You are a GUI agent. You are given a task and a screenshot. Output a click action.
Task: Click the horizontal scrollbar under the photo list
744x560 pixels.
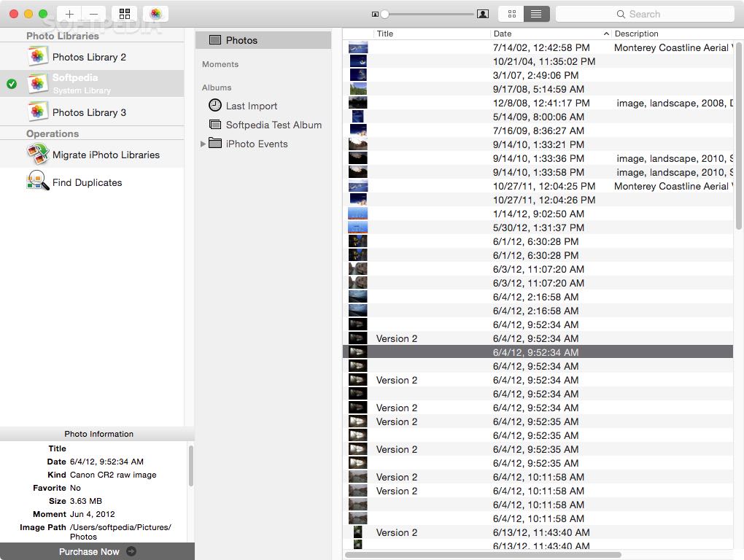(x=483, y=555)
